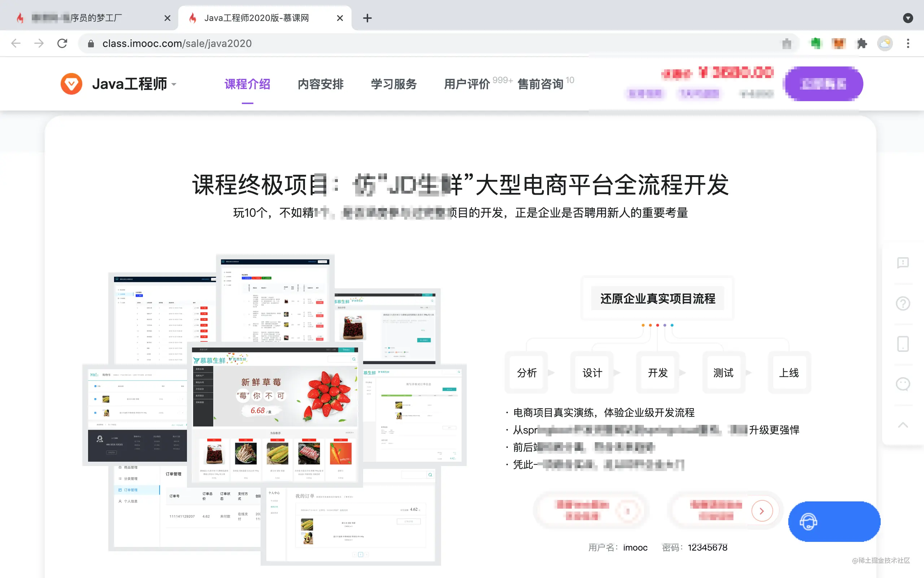Go forward with the browser forward arrow
This screenshot has height=578, width=924.
coord(39,44)
